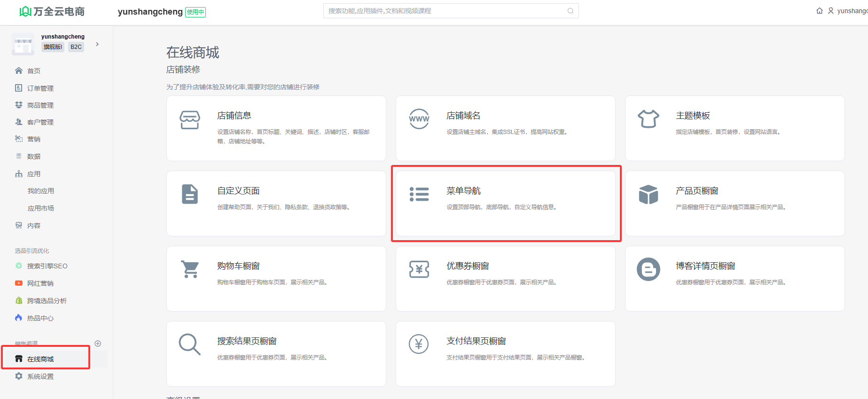Click the coupon ticket icon for 优惠券橱窗
868x399 pixels.
click(x=419, y=269)
